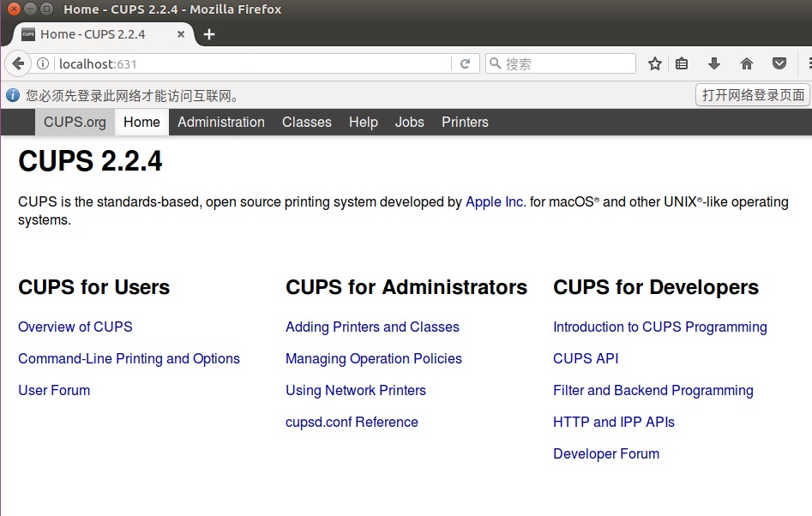Viewport: 812px width, 516px height.
Task: Open CUPS API link
Action: 586,358
